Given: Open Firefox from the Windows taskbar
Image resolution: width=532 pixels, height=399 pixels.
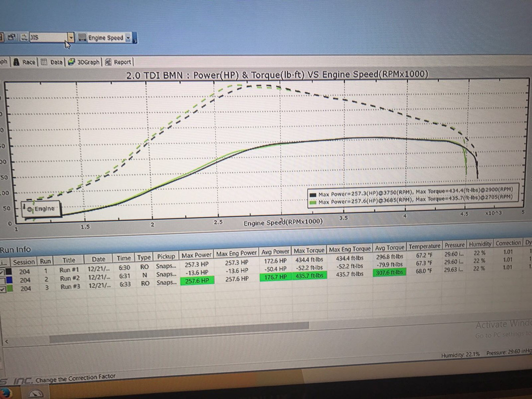Looking at the screenshot, I should [5, 394].
